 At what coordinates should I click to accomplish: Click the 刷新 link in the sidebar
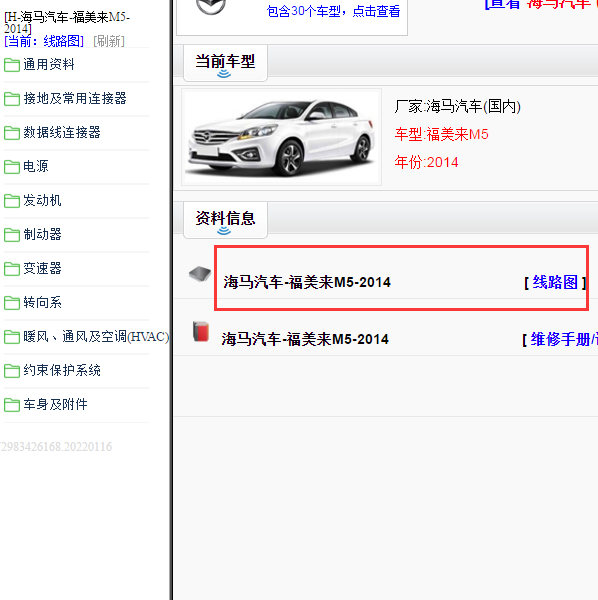[109, 41]
